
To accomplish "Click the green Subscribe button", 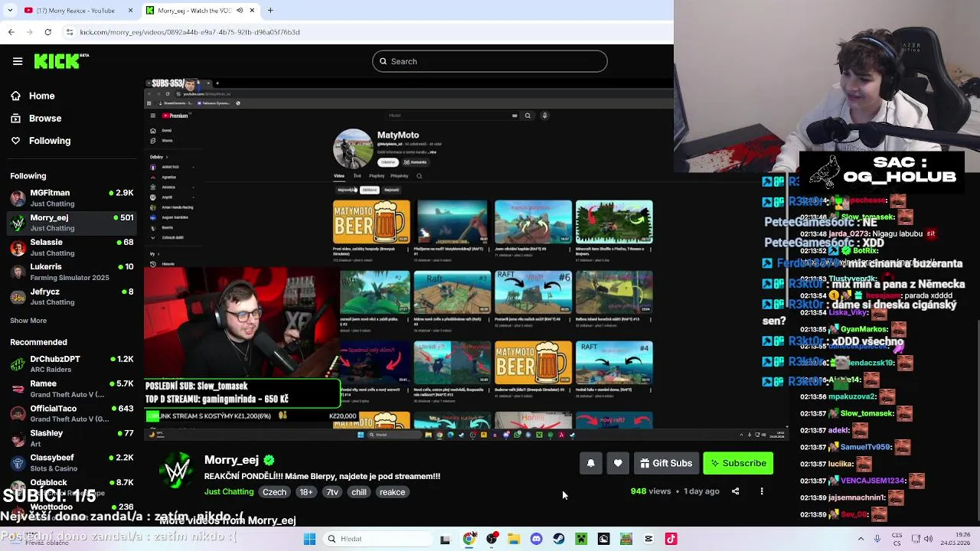I will click(x=738, y=463).
